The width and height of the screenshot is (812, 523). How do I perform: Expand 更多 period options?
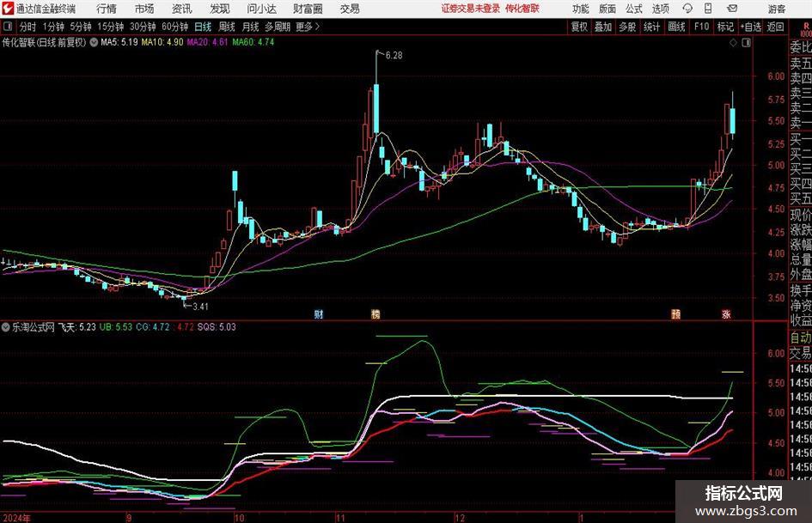[x=308, y=27]
